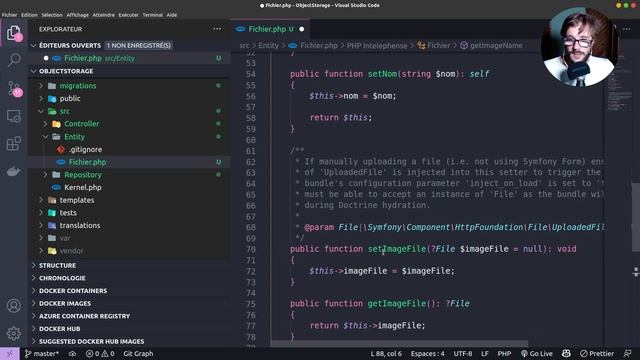
Task: Click the Prettier status item
Action: click(x=597, y=353)
